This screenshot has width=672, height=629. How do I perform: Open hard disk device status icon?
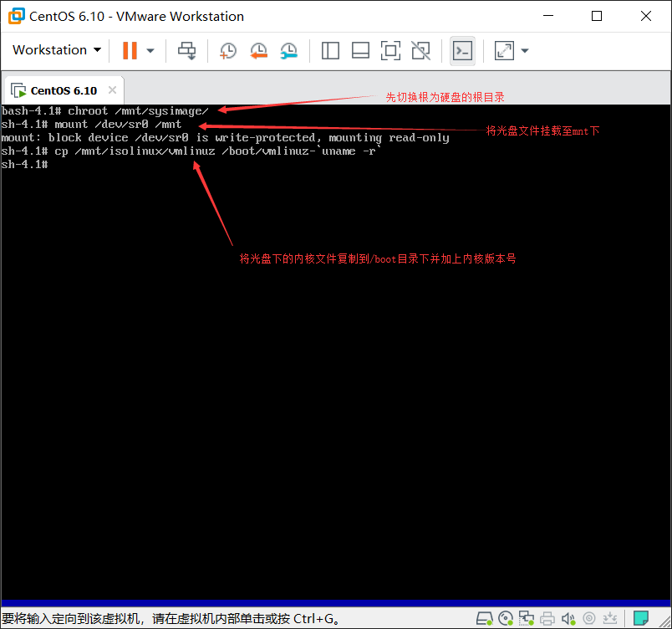point(485,618)
